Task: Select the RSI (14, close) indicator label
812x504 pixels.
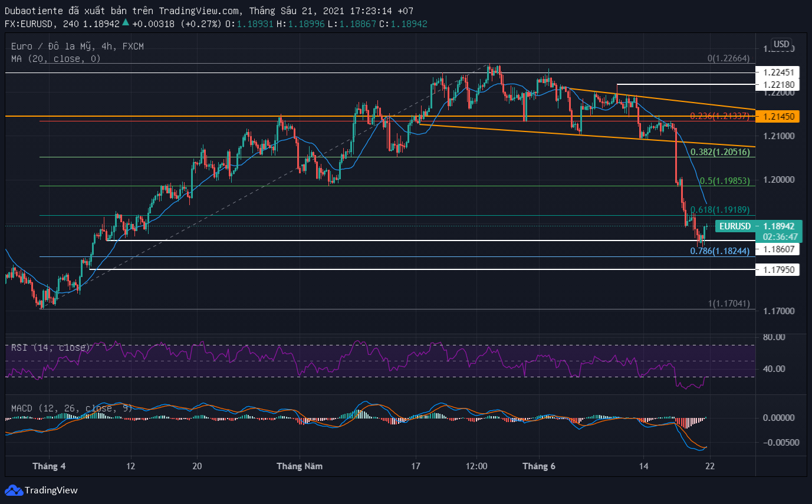Action: click(51, 348)
